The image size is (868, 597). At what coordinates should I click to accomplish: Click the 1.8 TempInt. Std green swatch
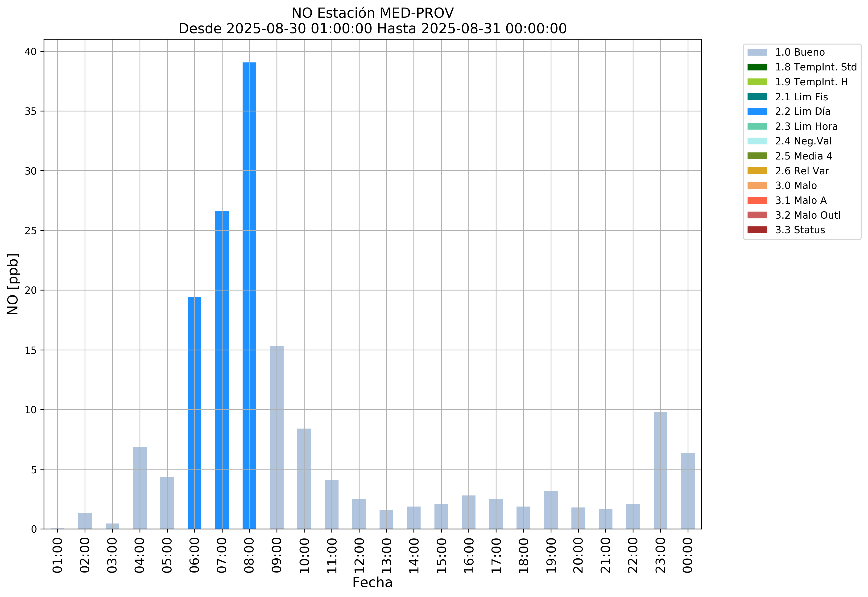[x=757, y=67]
